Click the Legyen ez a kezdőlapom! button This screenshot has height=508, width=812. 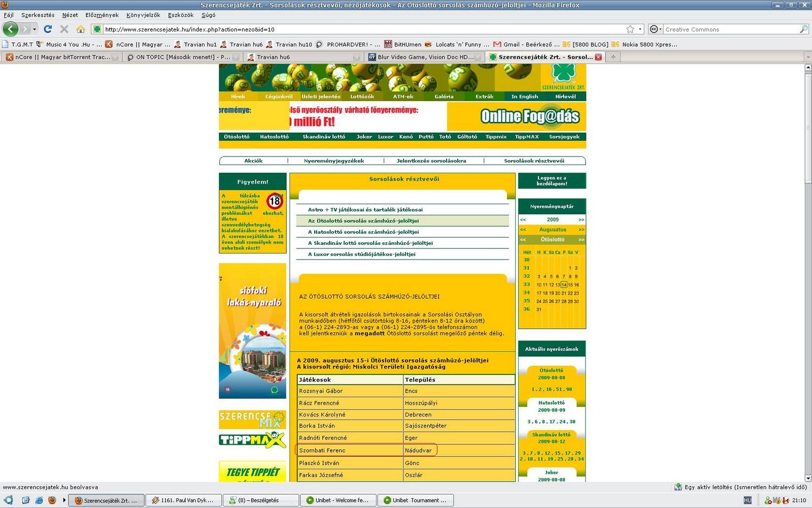point(552,181)
